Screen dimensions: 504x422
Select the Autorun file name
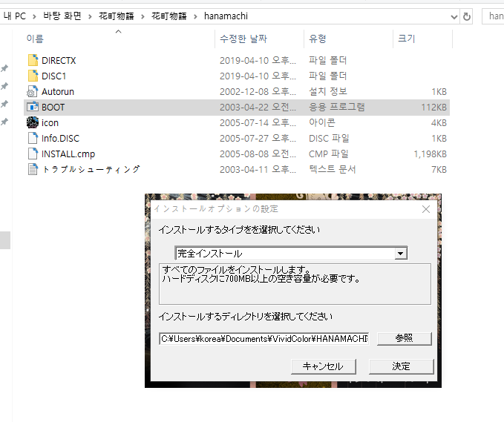(x=58, y=91)
